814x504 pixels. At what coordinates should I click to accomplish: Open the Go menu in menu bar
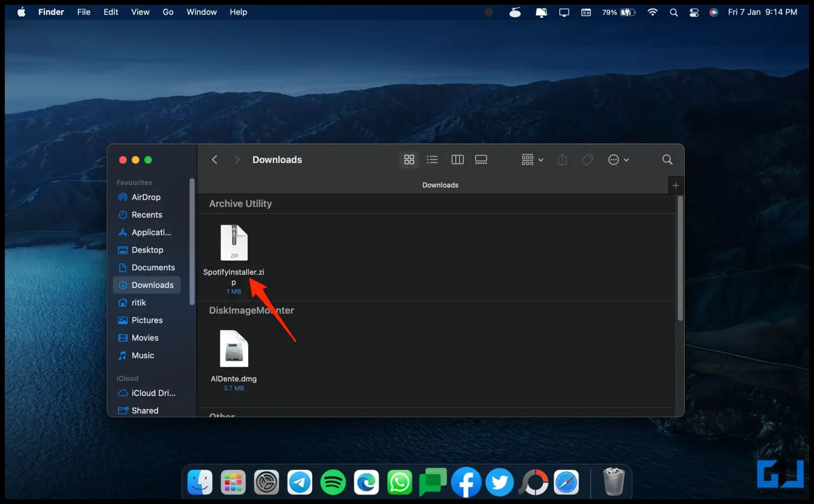coord(168,12)
